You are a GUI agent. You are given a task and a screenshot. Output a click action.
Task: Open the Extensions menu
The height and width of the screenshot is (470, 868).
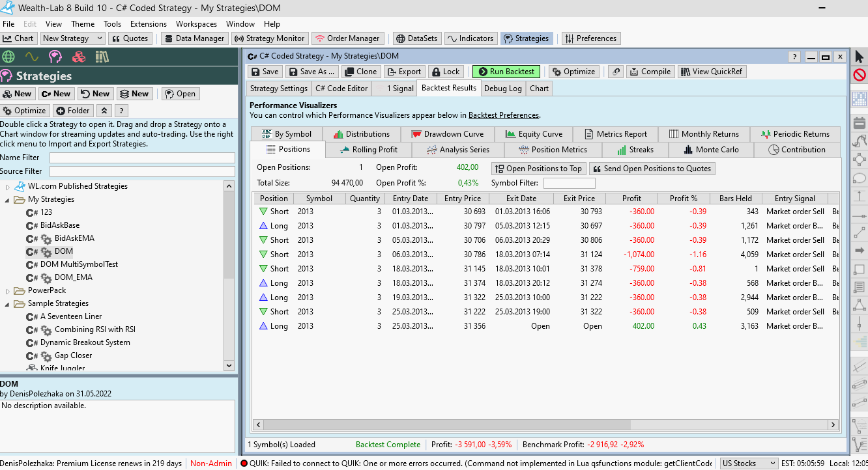pos(149,24)
